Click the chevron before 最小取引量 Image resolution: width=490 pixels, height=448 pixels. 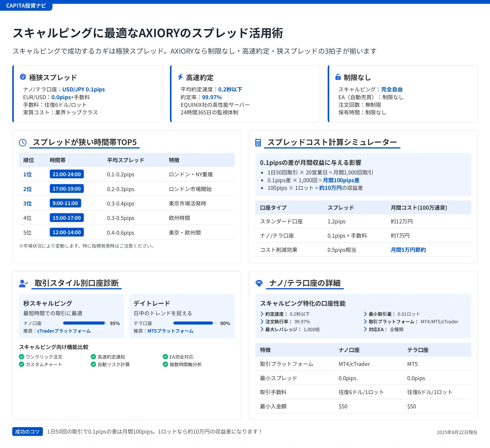pyautogui.click(x=365, y=314)
